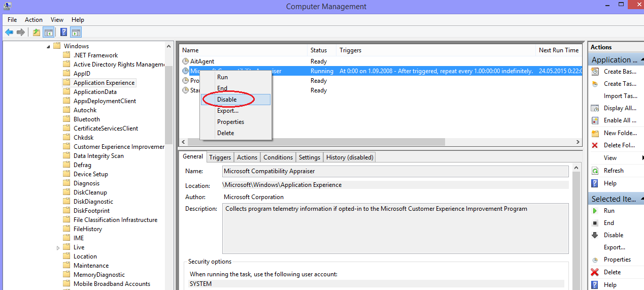Open the Action menu in menu bar
The image size is (644, 290).
point(33,20)
